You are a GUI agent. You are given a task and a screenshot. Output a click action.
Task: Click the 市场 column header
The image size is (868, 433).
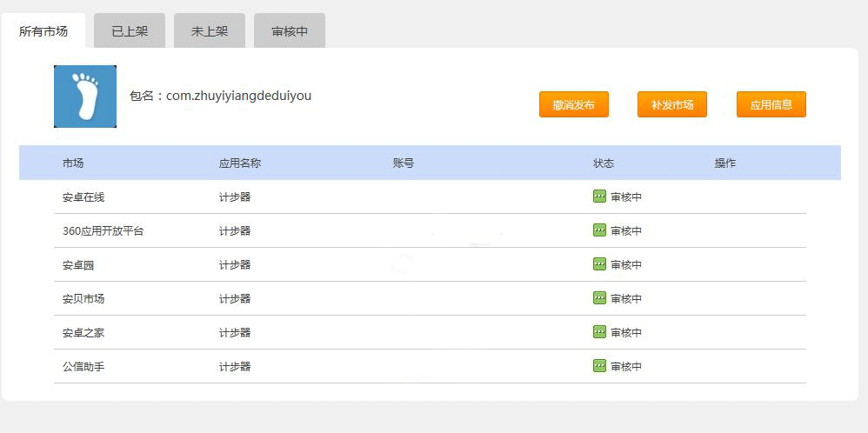(72, 163)
